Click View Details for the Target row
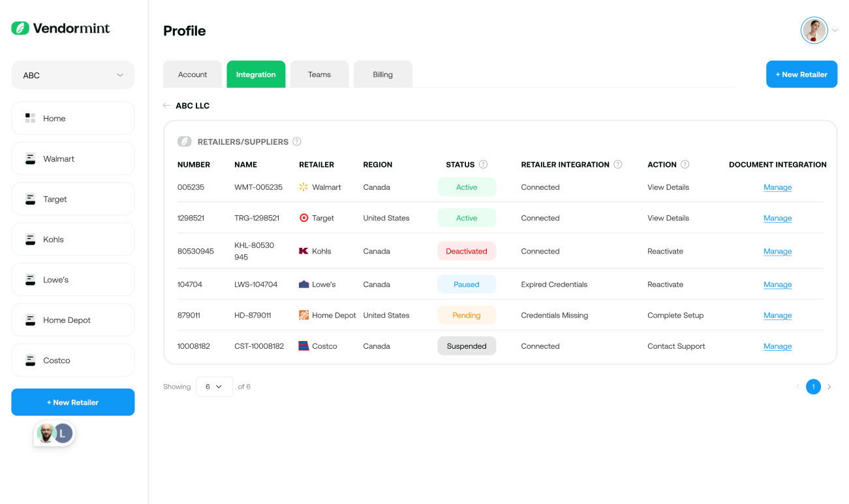 (668, 218)
